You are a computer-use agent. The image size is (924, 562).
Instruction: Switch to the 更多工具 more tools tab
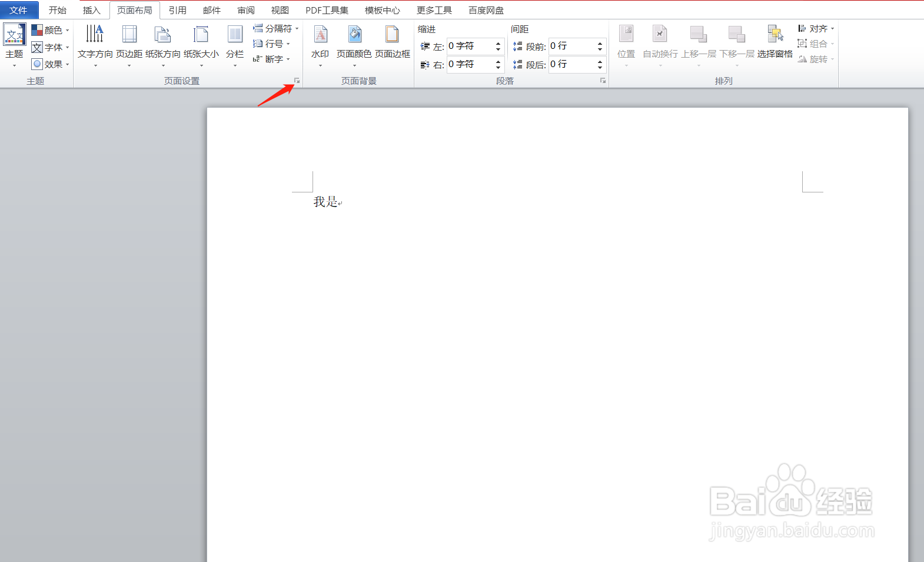coord(434,10)
